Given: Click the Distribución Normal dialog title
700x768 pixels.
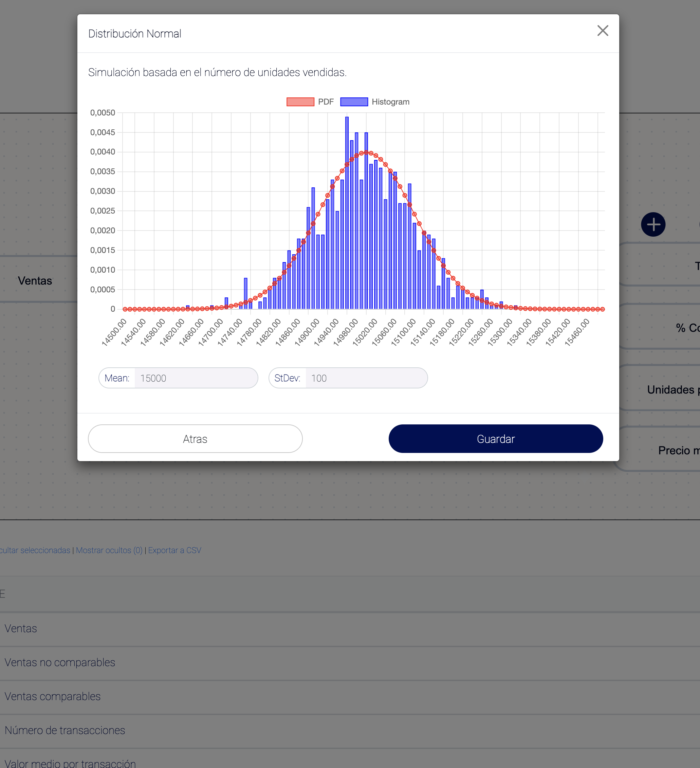Looking at the screenshot, I should point(134,34).
